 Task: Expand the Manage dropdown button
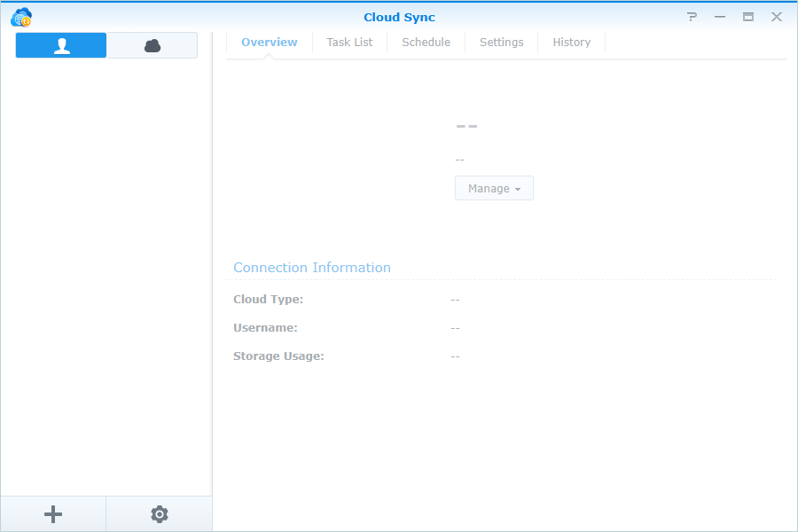click(494, 188)
